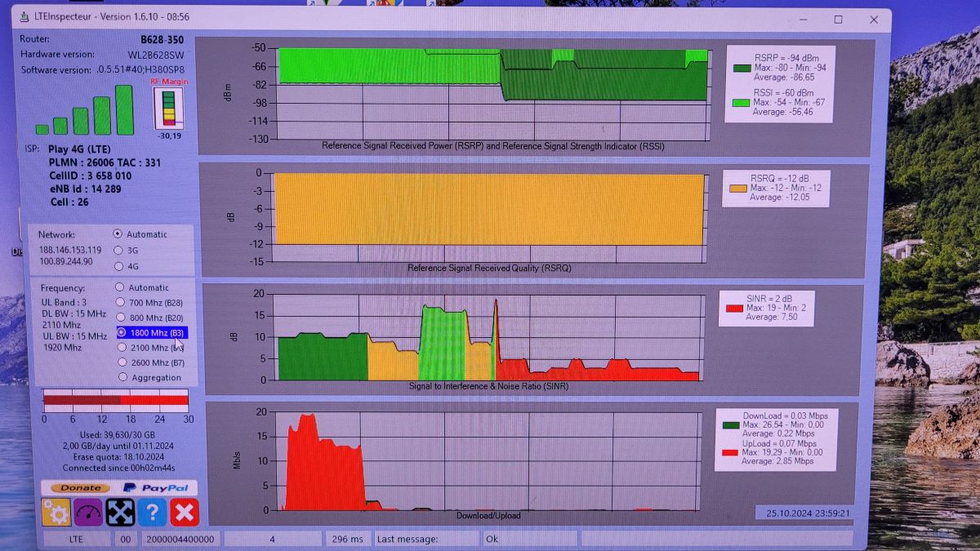The width and height of the screenshot is (980, 551).
Task: Click the data usage quota bar
Action: point(116,401)
